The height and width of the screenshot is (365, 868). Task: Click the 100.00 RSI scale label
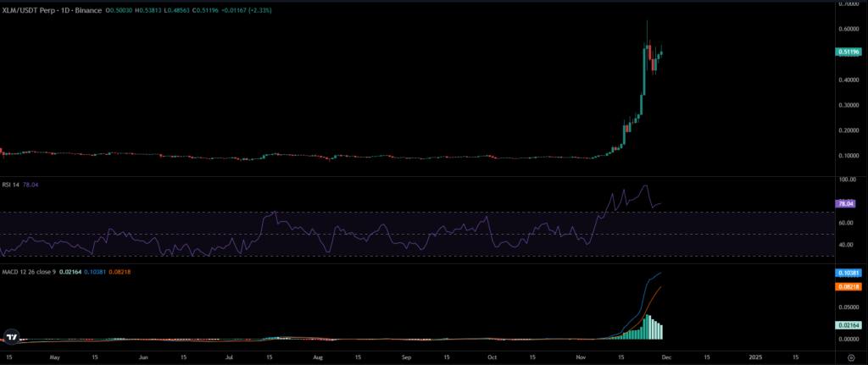(847, 180)
